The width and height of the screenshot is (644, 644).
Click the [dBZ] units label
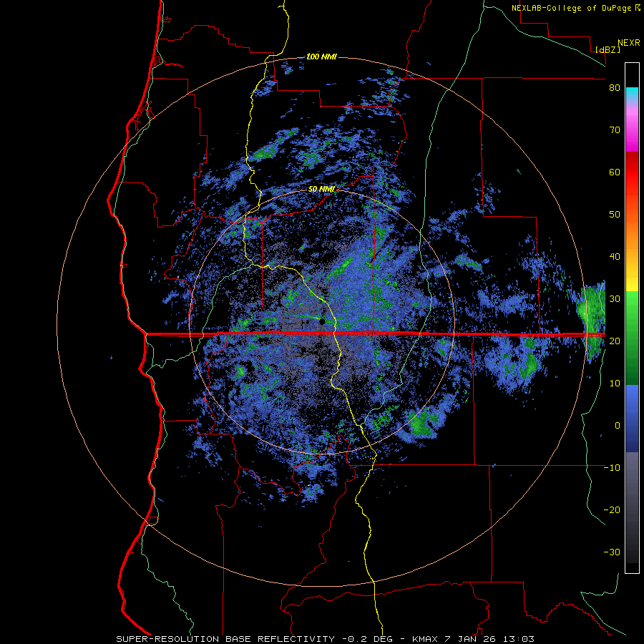coord(608,49)
